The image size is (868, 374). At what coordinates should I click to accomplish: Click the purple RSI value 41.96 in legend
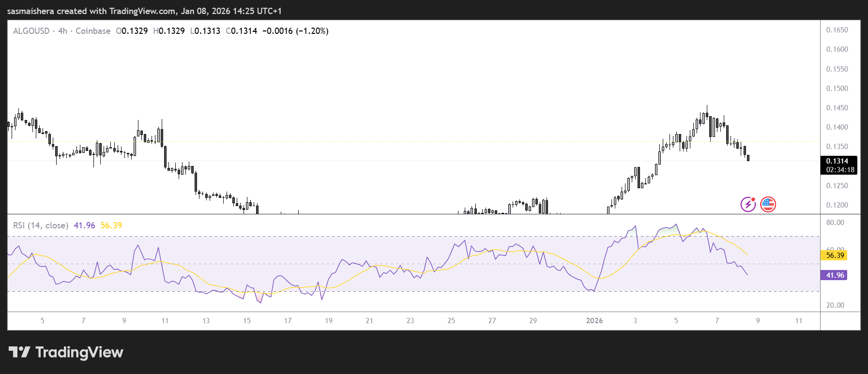point(84,225)
